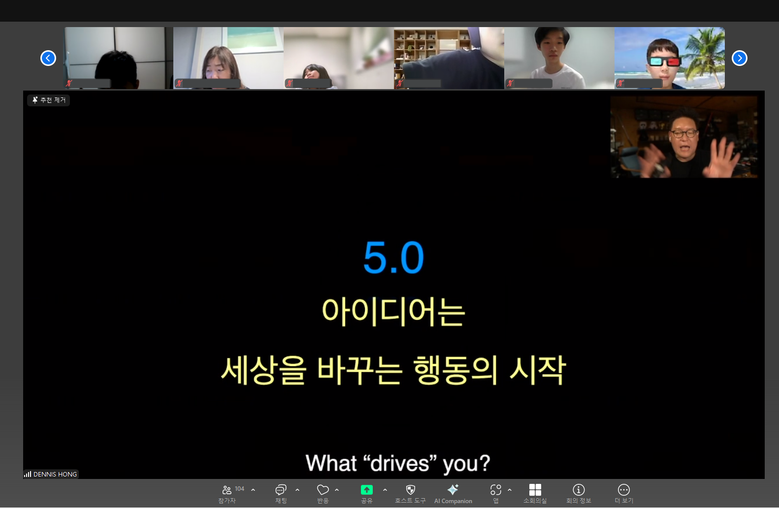Open the apps (앱) icon
Viewport: 779px width, 508px height.
coord(495,490)
